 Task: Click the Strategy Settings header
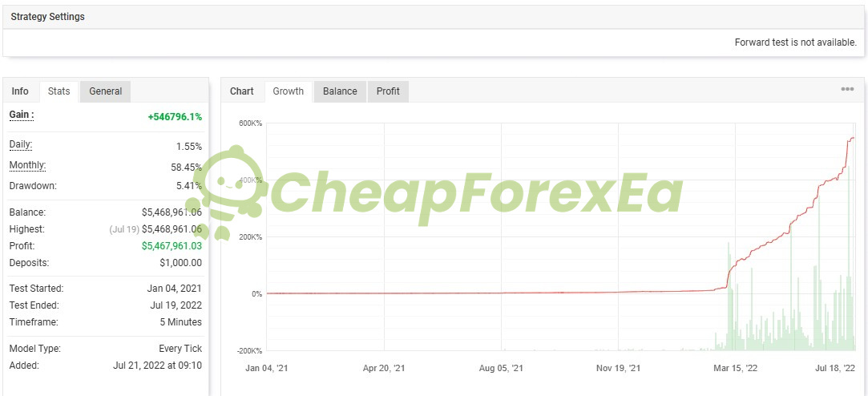point(47,17)
